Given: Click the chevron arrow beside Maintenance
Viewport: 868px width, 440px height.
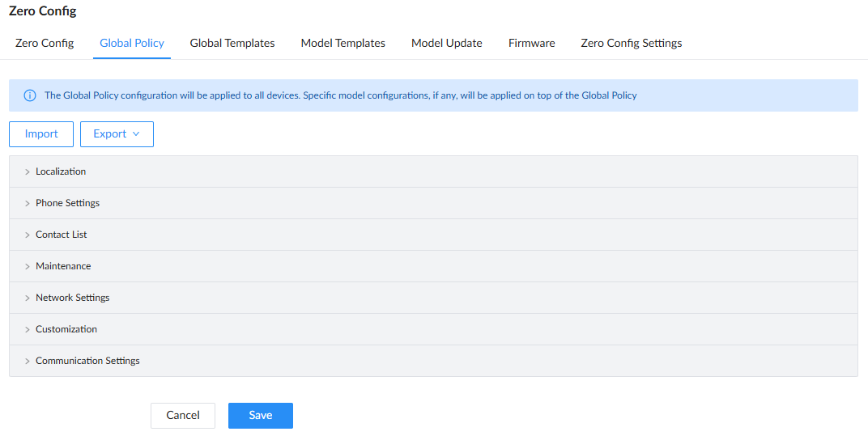Looking at the screenshot, I should [x=28, y=266].
